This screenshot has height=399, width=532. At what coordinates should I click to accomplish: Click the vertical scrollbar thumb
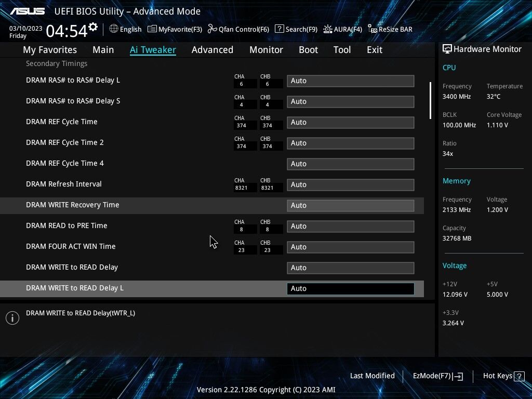coord(430,100)
